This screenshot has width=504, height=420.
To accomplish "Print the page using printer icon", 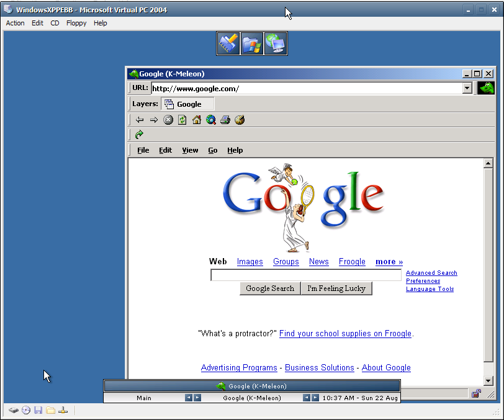I will (225, 120).
